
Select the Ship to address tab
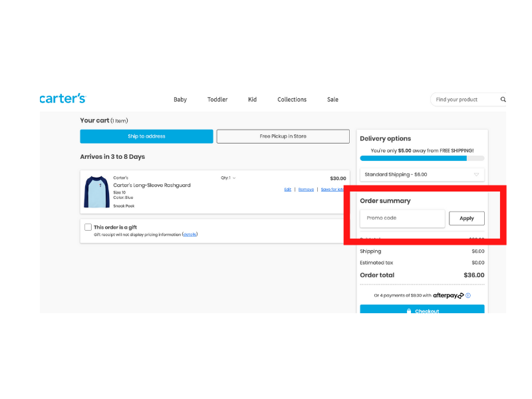tap(146, 136)
